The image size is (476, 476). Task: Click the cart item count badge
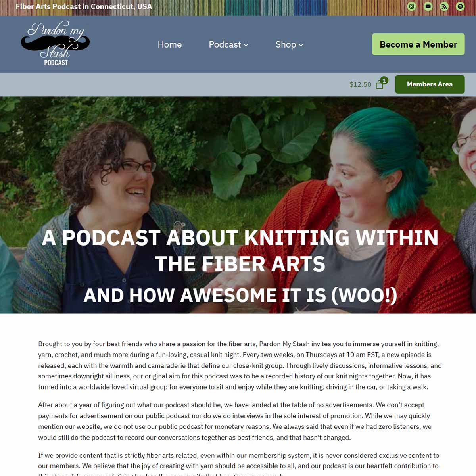click(384, 80)
